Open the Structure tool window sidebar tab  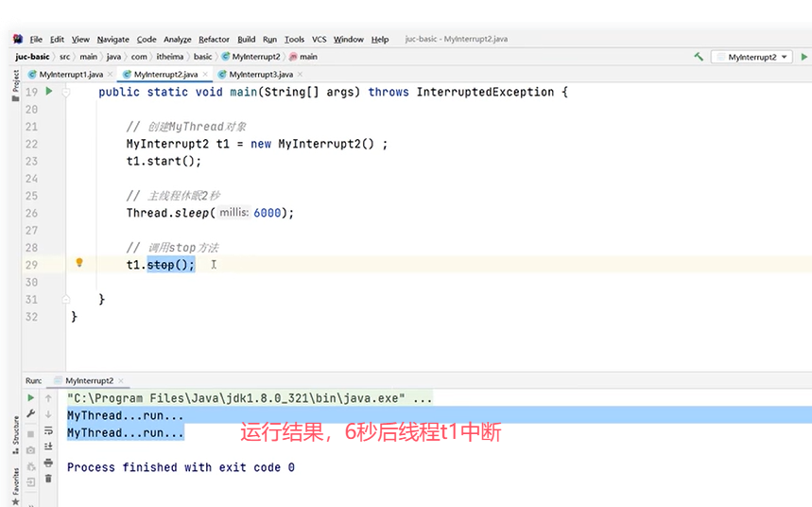pyautogui.click(x=15, y=435)
